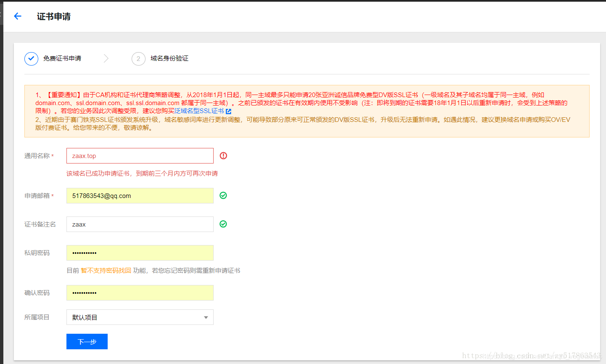Click the second notice about 赛门铁克SSL证书
606x364 pixels.
click(x=303, y=124)
